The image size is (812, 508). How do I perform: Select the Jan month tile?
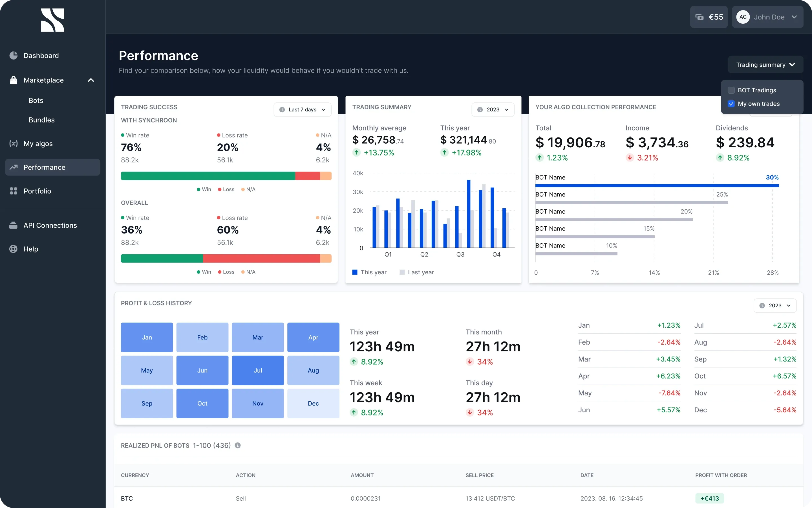(147, 337)
